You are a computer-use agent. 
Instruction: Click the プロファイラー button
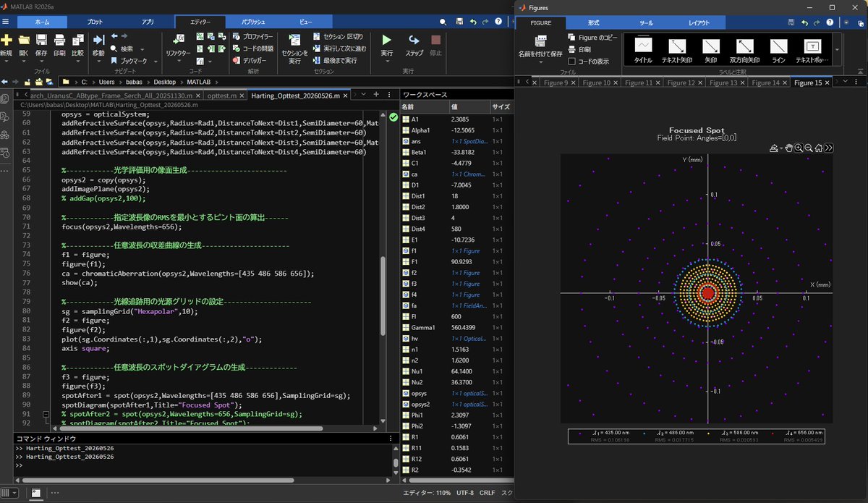coord(252,36)
